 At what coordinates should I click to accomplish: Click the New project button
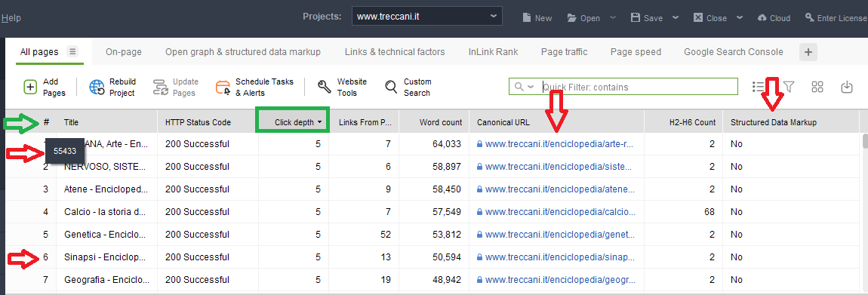pos(537,18)
